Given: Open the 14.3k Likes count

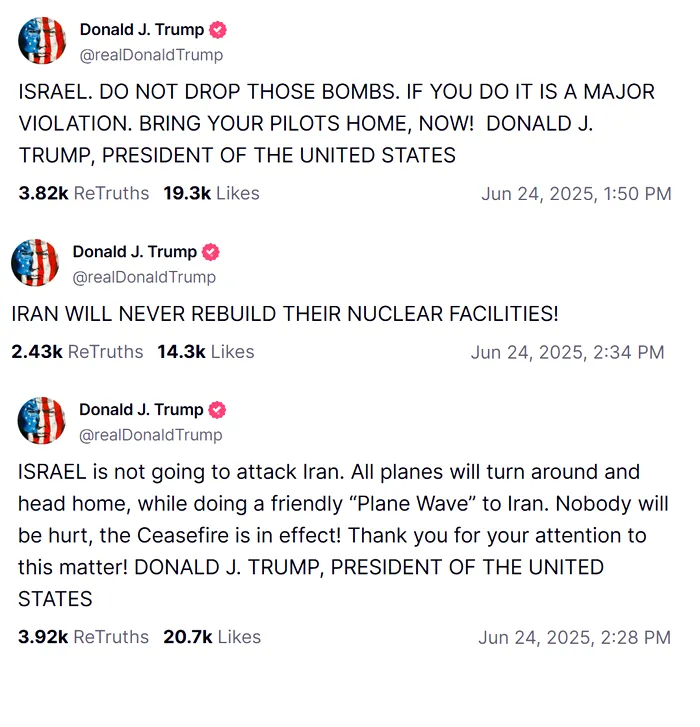Looking at the screenshot, I should 205,351.
